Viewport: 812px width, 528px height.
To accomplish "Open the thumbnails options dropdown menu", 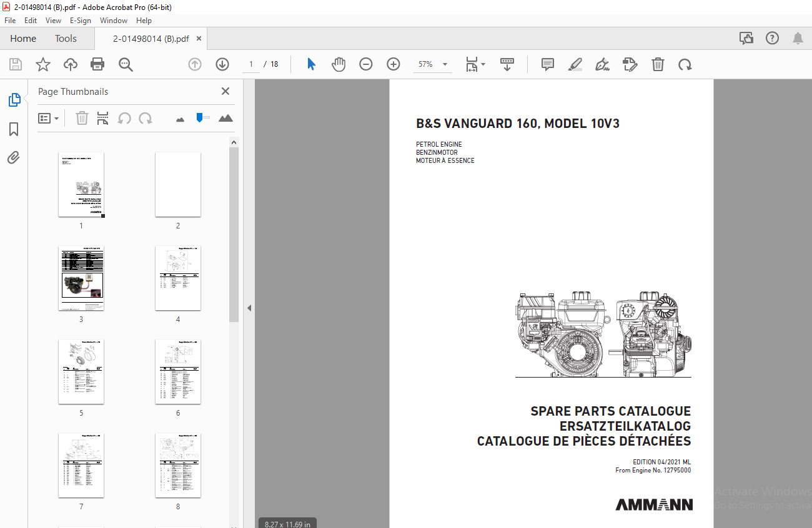I will [48, 118].
